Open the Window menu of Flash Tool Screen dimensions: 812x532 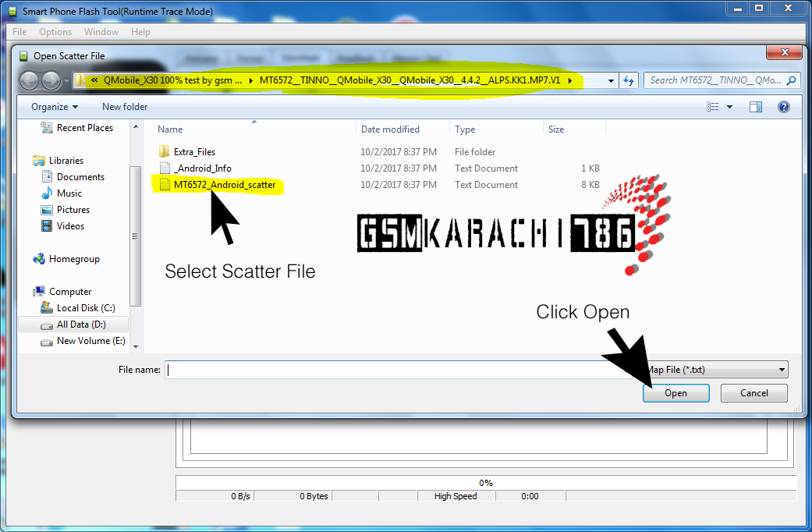(x=101, y=32)
